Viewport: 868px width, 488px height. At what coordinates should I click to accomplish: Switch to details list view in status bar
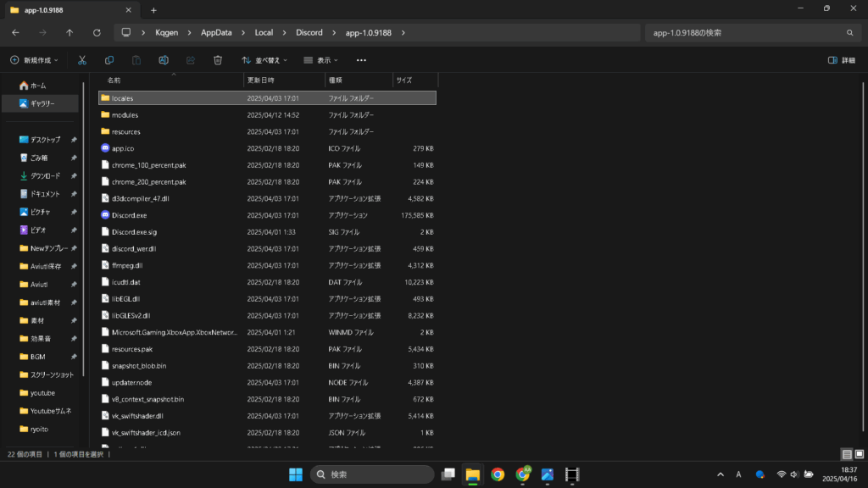pyautogui.click(x=846, y=454)
